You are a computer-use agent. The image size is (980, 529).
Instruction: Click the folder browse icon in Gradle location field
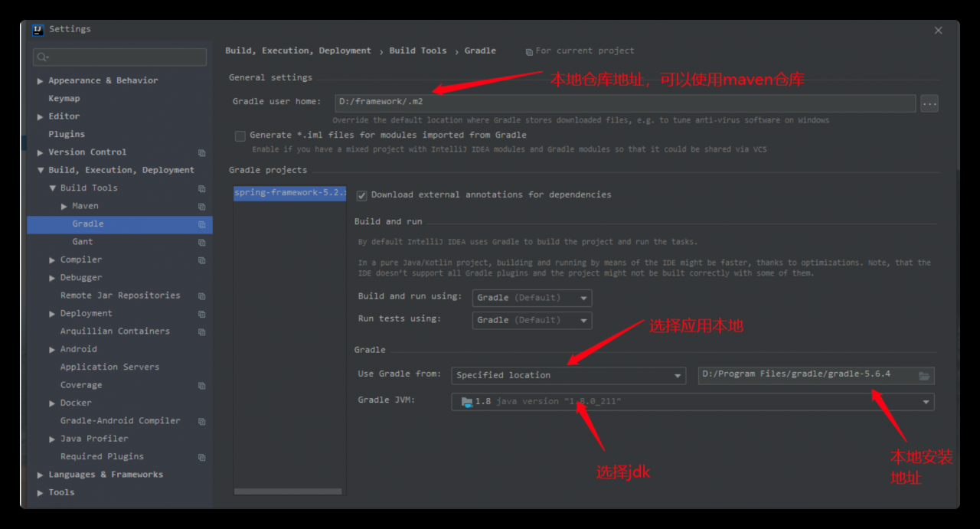[924, 375]
